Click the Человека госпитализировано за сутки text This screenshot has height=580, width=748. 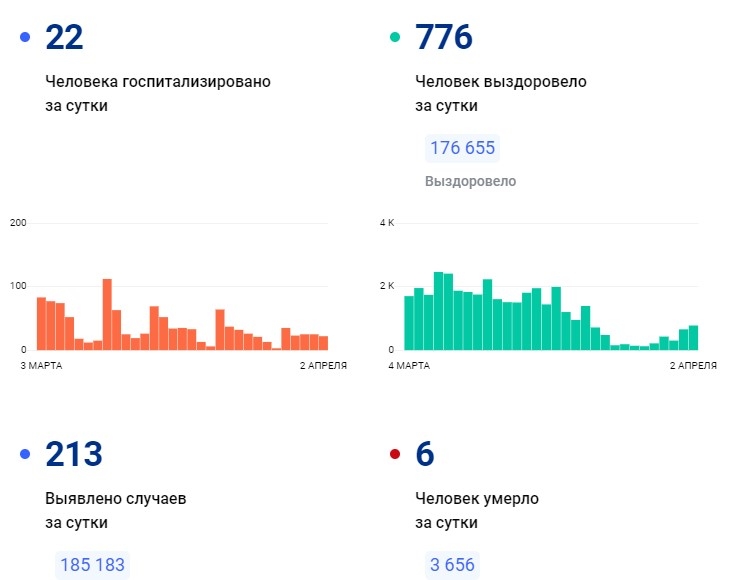pos(157,93)
